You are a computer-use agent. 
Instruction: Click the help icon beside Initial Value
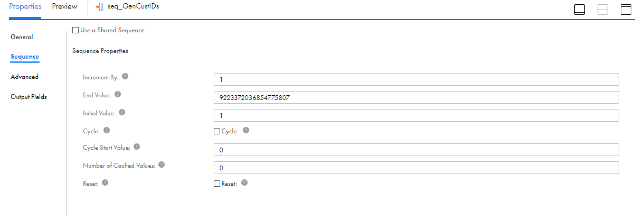122,112
